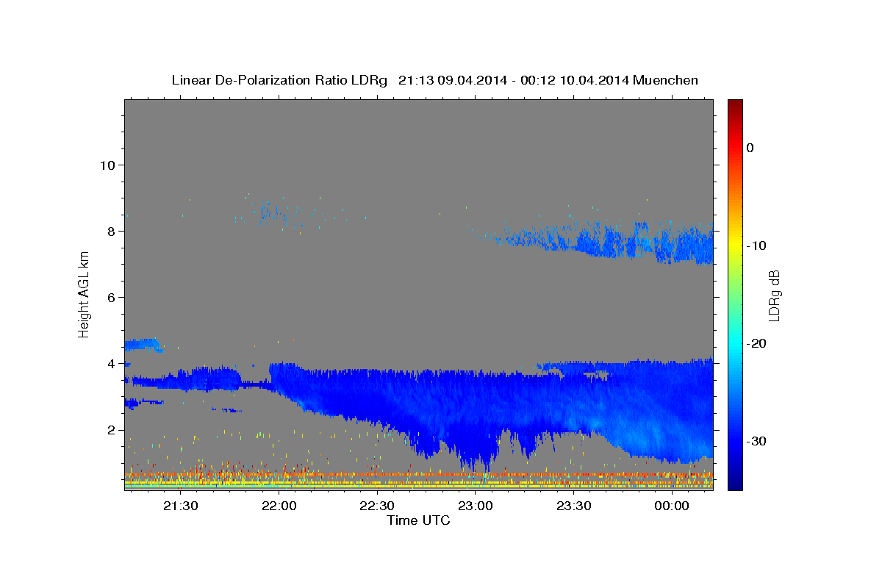Click the 21:30 time tick label

click(181, 506)
